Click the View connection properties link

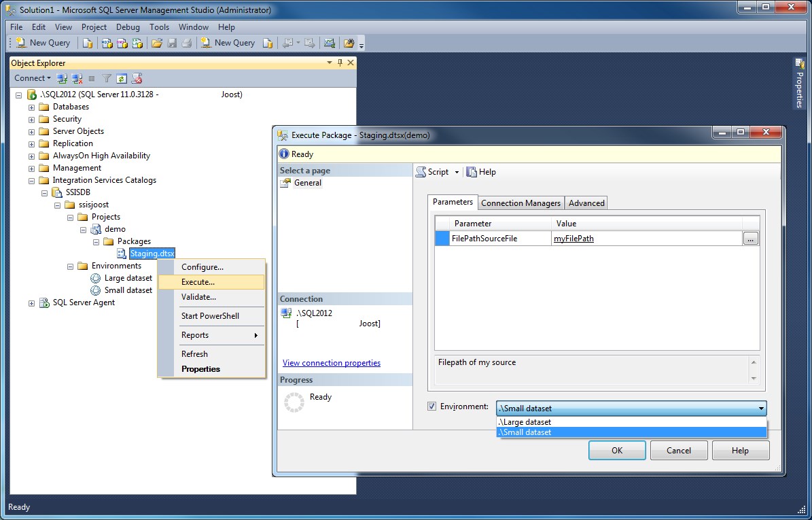(331, 363)
